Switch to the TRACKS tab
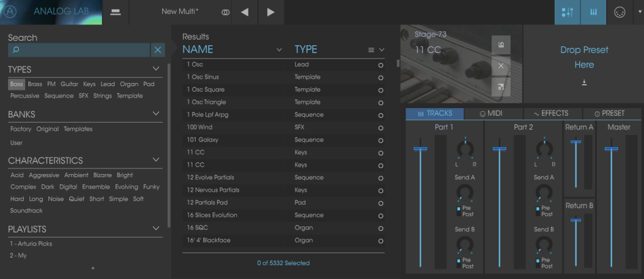This screenshot has width=644, height=279. click(435, 114)
